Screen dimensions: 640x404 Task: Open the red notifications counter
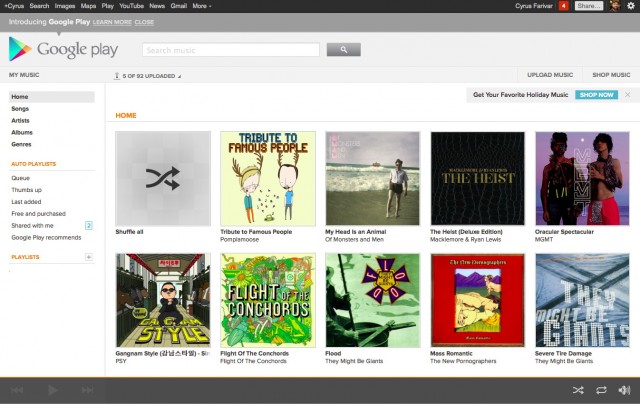tap(563, 6)
